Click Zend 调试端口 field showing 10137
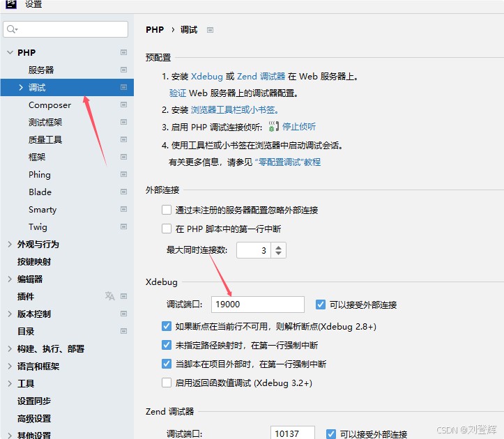Image resolution: width=504 pixels, height=439 pixels. (293, 433)
